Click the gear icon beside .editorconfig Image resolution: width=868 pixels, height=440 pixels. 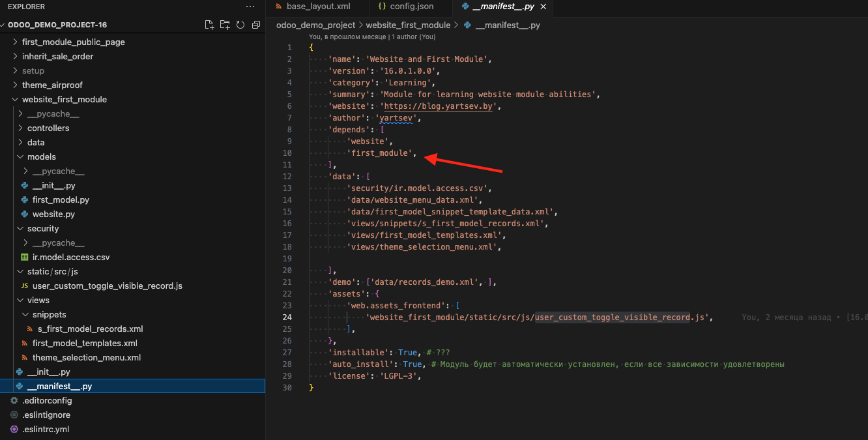click(14, 401)
